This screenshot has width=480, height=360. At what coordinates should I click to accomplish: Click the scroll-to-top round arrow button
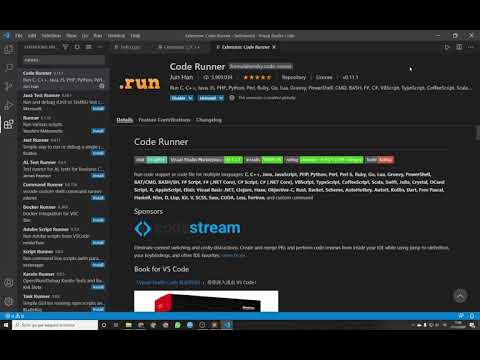pyautogui.click(x=460, y=296)
